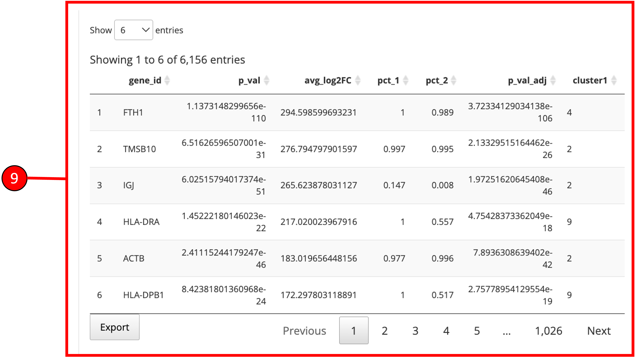
Task: Select page 1 in pagination
Action: pos(354,330)
